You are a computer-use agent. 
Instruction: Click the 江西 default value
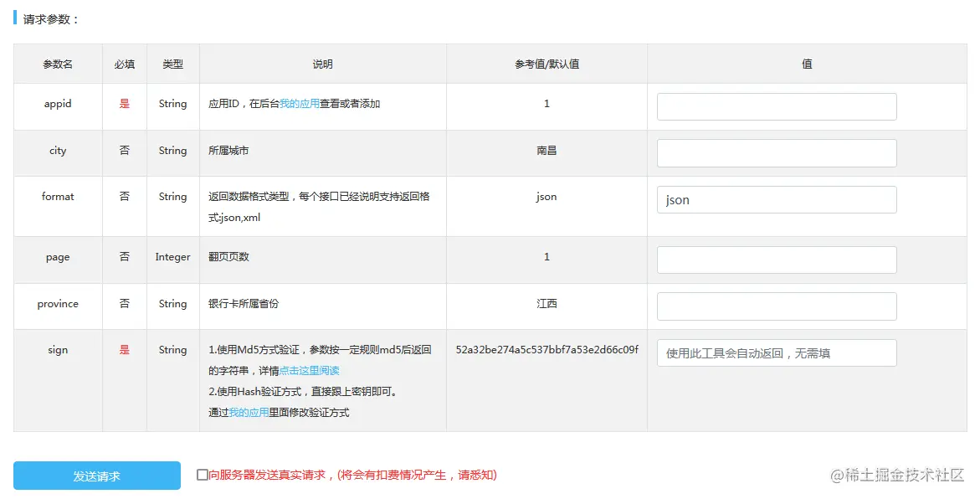(x=546, y=304)
